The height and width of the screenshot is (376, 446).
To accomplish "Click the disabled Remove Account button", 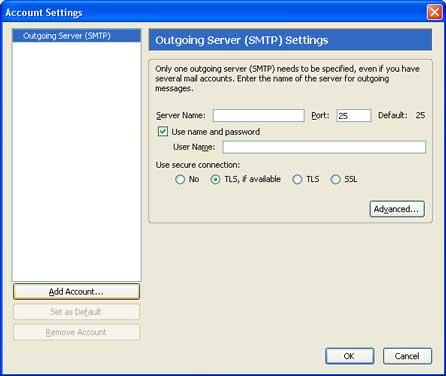I will pyautogui.click(x=76, y=332).
